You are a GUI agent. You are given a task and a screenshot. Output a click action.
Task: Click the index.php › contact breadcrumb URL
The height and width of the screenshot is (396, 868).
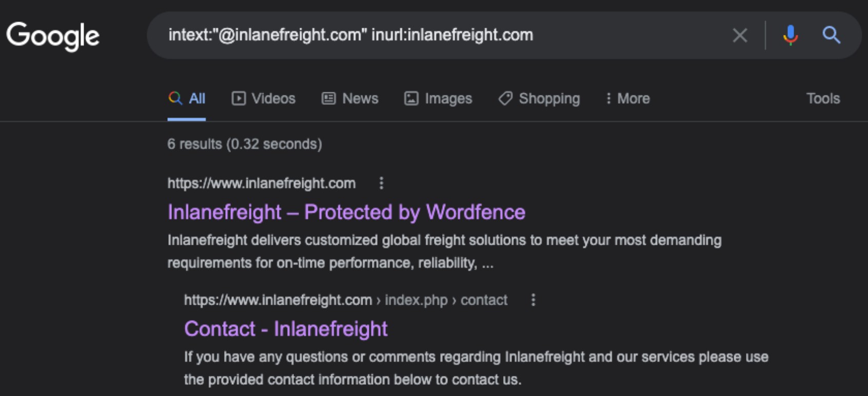point(446,300)
